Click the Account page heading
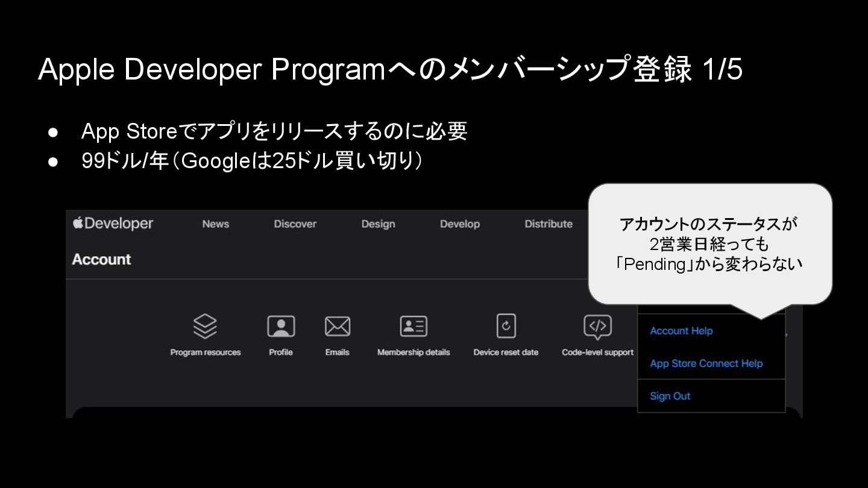Viewport: 868px width, 488px height. point(101,260)
